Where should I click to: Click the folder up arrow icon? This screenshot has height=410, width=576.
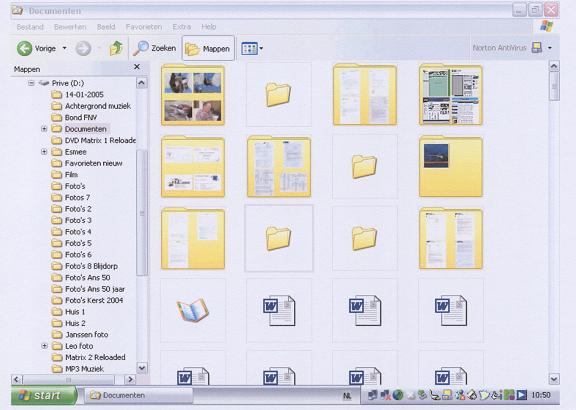116,48
